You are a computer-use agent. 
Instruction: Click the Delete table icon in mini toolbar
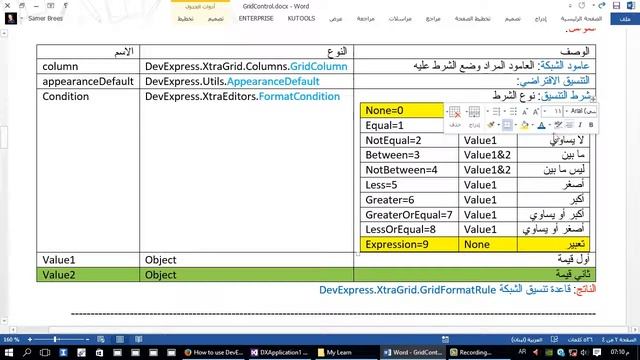(x=455, y=112)
